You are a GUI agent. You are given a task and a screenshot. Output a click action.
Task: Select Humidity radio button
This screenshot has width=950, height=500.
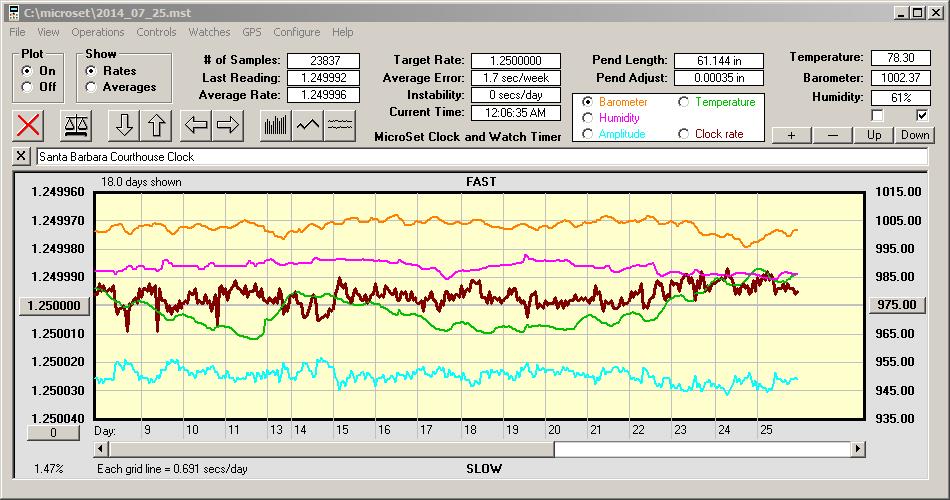tap(587, 118)
